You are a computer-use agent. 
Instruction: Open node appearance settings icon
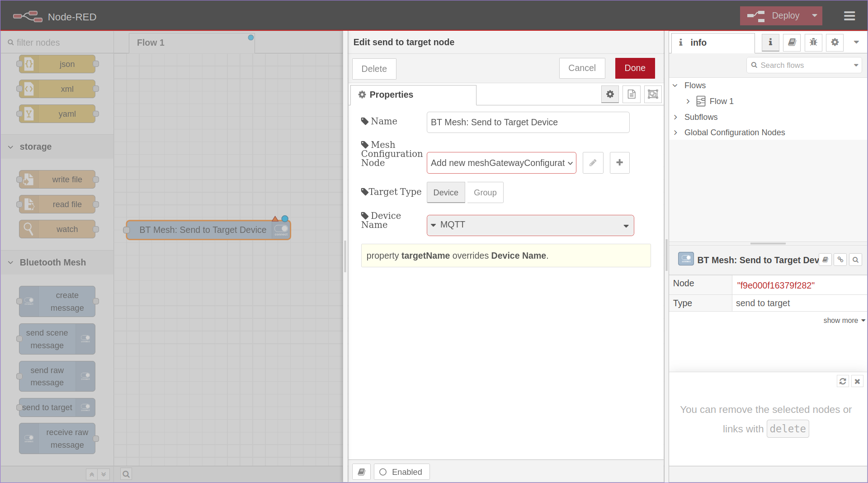[653, 95]
